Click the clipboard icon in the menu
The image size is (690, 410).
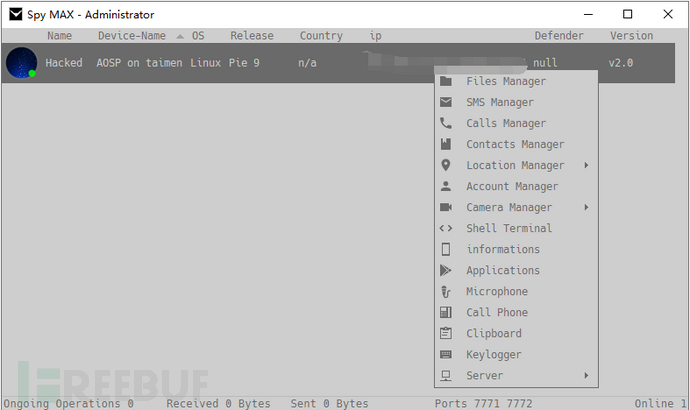click(x=446, y=333)
